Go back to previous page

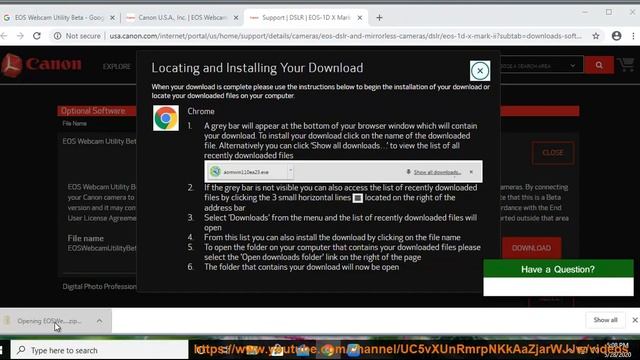(x=4, y=36)
